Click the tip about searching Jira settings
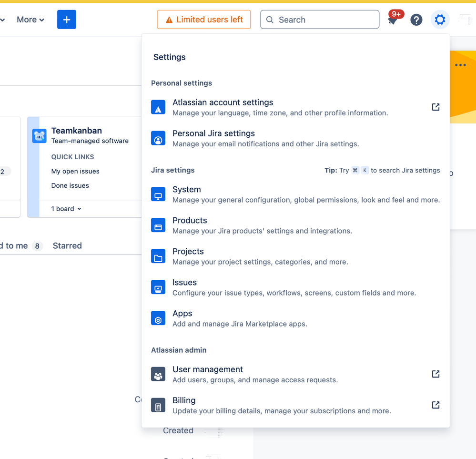The width and height of the screenshot is (476, 459). [382, 170]
